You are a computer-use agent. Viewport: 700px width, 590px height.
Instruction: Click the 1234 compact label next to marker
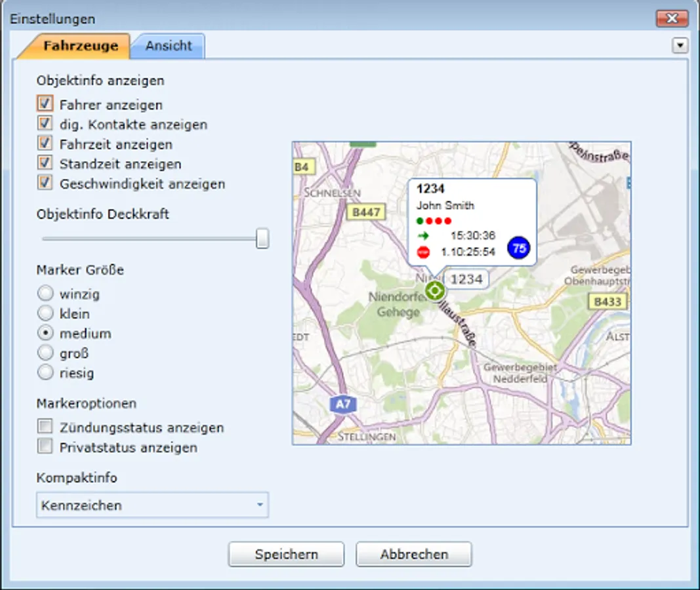tap(466, 279)
